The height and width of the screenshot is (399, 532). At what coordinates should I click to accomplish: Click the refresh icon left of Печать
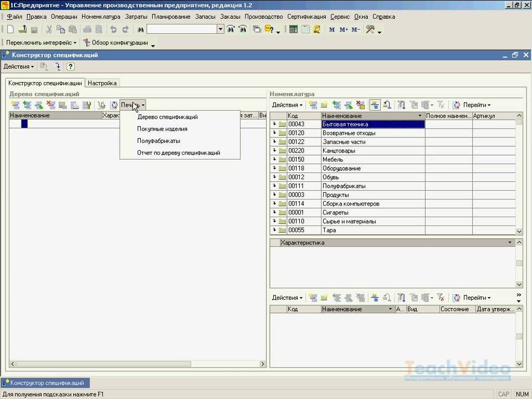point(114,105)
